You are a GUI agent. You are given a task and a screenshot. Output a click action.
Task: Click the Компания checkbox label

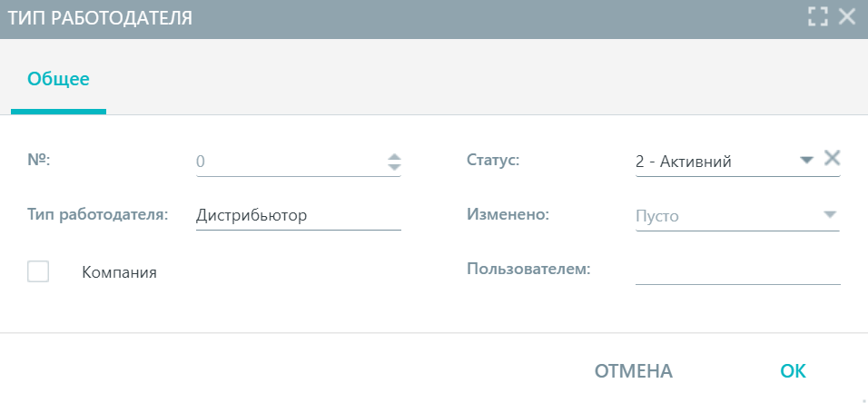(x=120, y=272)
